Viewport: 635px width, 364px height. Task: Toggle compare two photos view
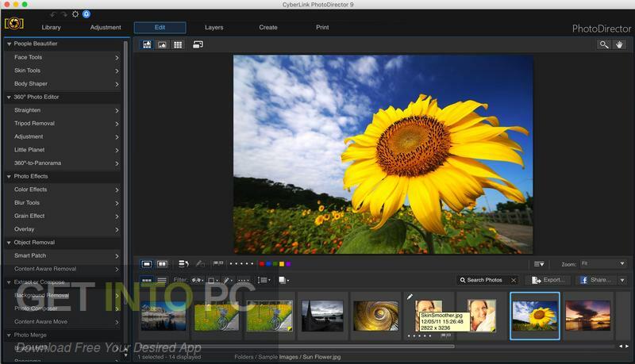click(x=162, y=264)
